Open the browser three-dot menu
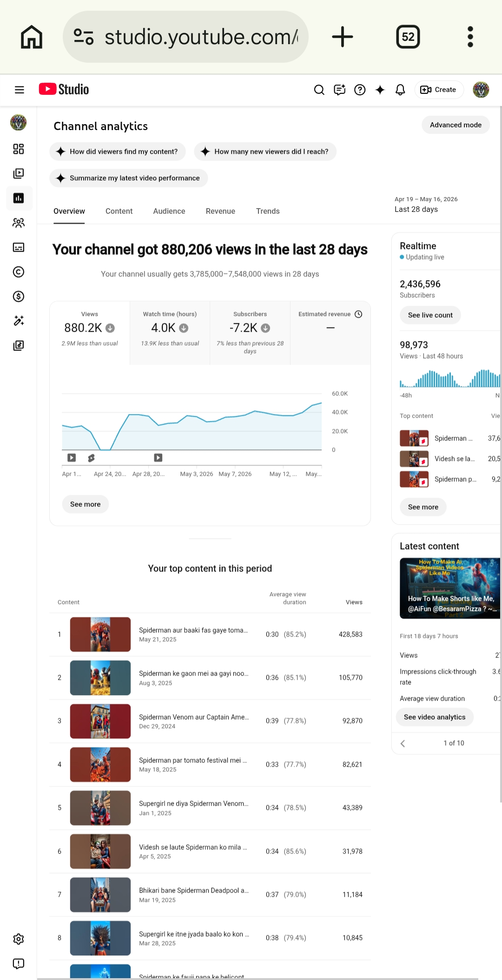This screenshot has width=502, height=980. tap(470, 37)
